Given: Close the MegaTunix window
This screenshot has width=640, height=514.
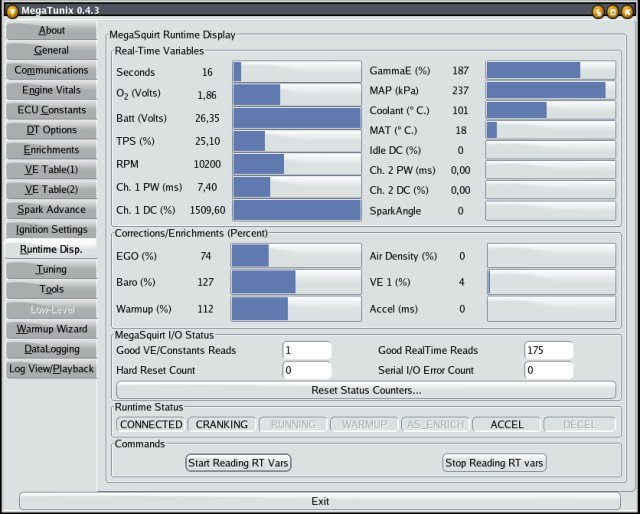Looking at the screenshot, I should 627,11.
